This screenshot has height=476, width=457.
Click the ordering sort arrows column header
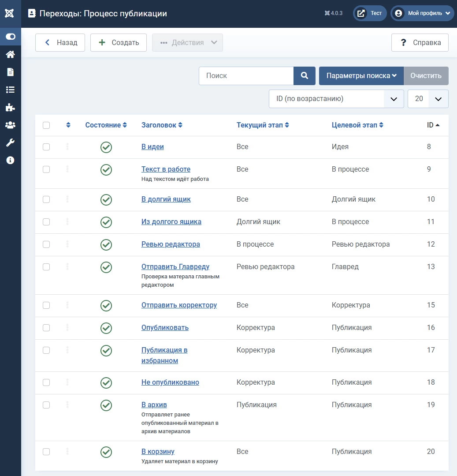click(68, 125)
